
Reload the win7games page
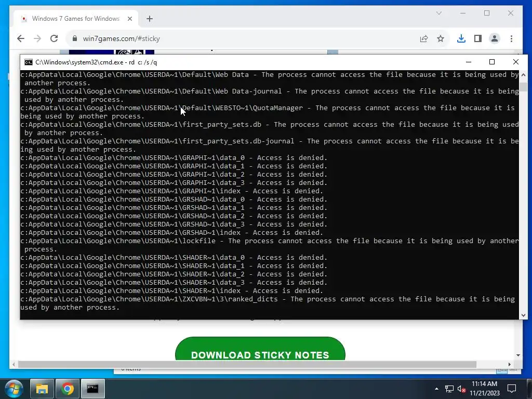click(x=54, y=38)
